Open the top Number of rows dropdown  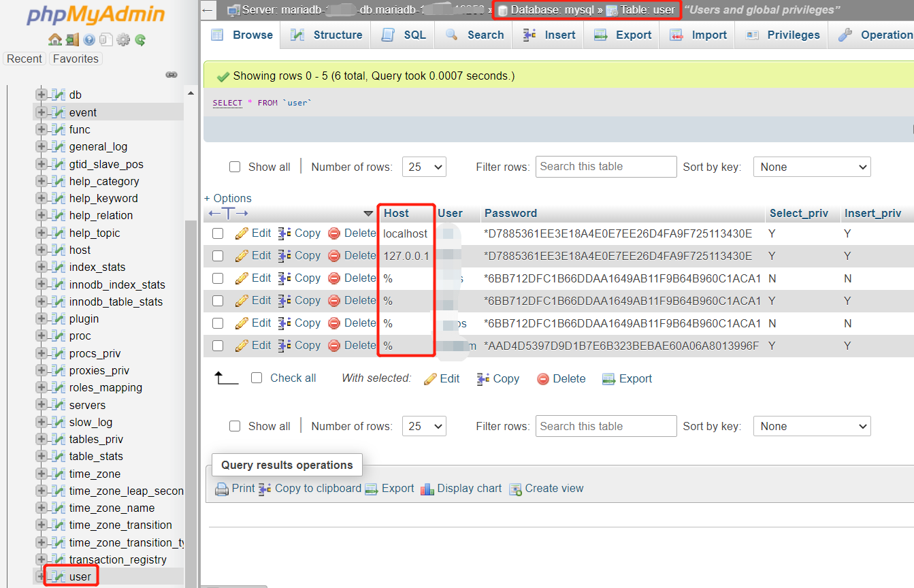[x=424, y=167]
